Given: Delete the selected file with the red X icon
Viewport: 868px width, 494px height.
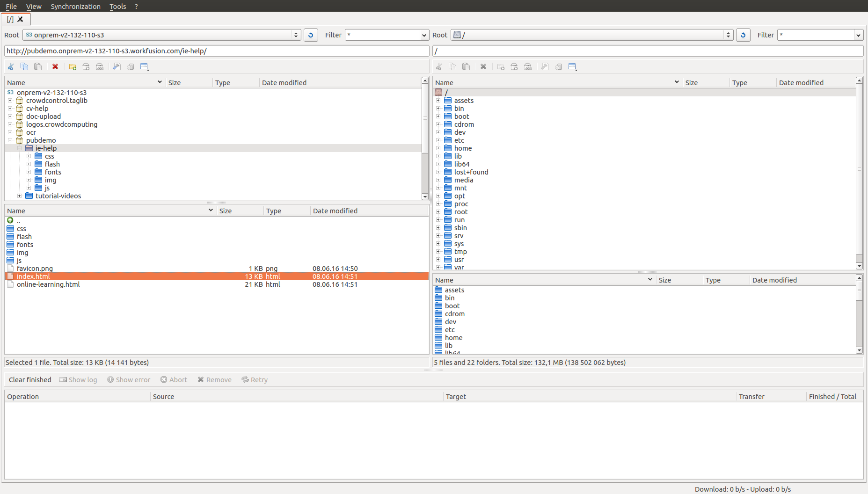Looking at the screenshot, I should [x=55, y=67].
